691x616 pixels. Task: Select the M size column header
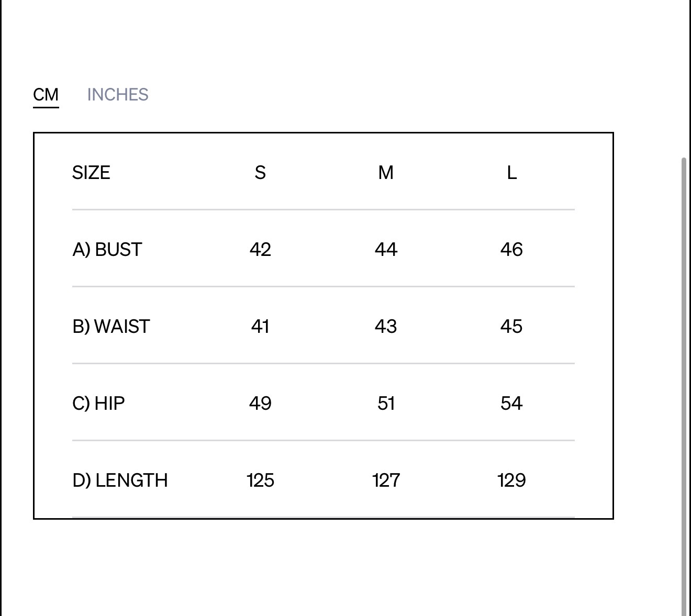(386, 173)
